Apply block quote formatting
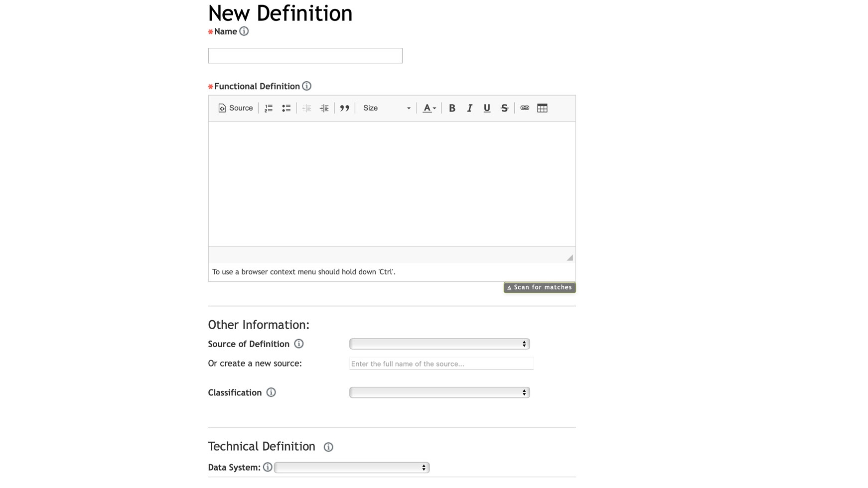This screenshot has width=868, height=488. click(x=344, y=108)
